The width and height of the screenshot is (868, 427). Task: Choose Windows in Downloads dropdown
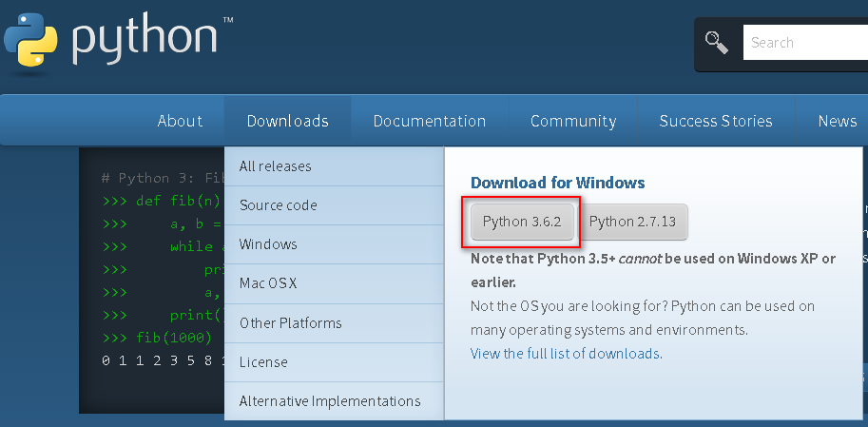click(334, 244)
